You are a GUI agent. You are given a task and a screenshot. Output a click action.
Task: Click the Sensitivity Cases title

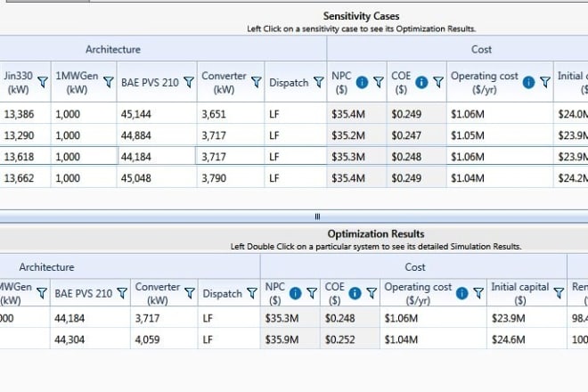[361, 16]
